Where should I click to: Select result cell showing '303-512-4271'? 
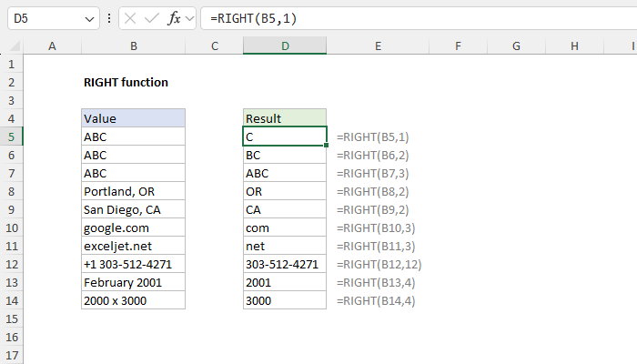285,265
